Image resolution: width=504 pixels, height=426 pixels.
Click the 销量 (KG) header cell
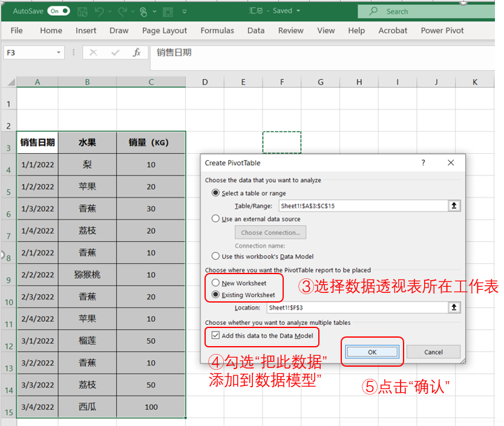click(x=151, y=142)
